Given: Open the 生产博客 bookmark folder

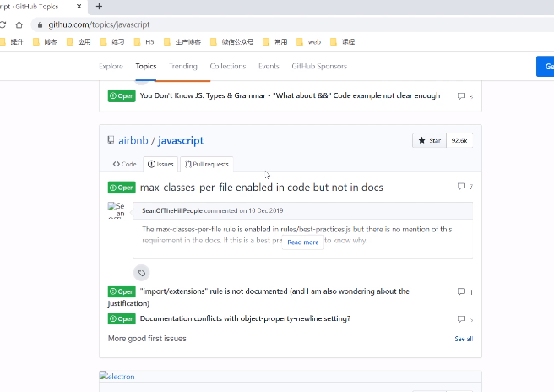Looking at the screenshot, I should tap(182, 42).
